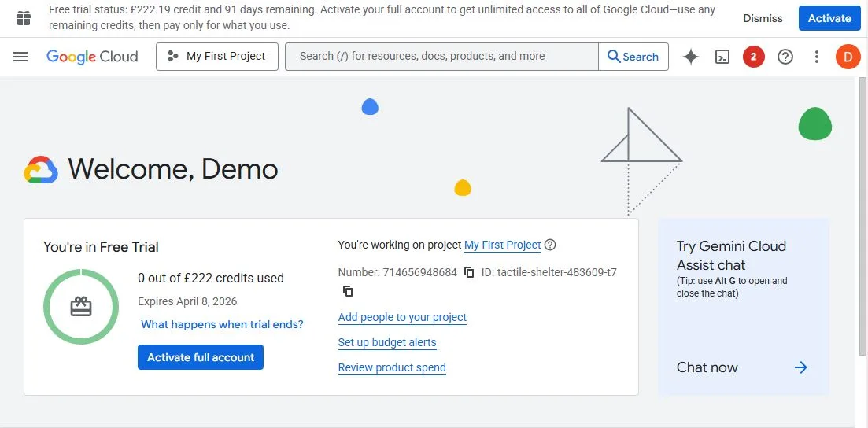
Task: Click Activate full account button
Action: pyautogui.click(x=201, y=357)
